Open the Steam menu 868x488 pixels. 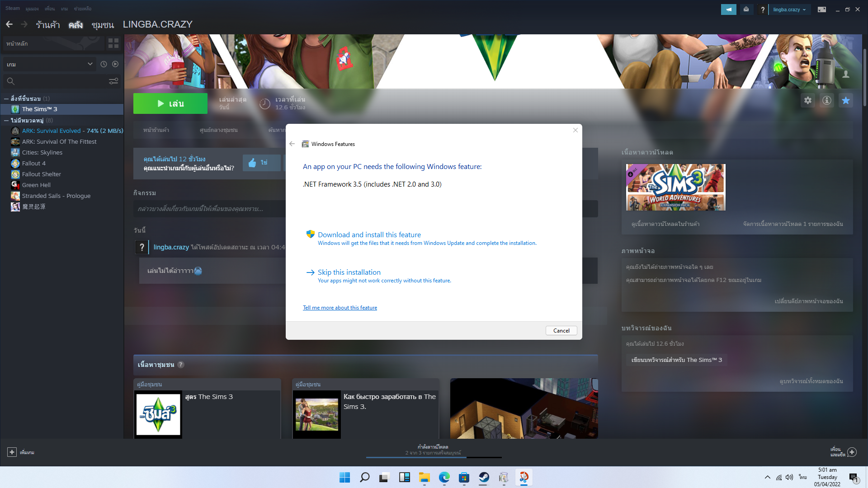coord(13,8)
